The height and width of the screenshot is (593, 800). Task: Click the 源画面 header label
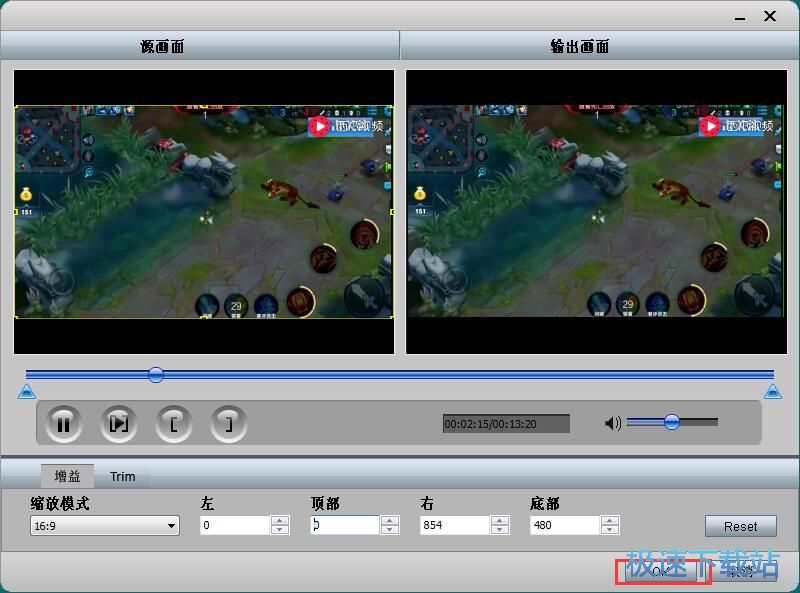pos(162,46)
